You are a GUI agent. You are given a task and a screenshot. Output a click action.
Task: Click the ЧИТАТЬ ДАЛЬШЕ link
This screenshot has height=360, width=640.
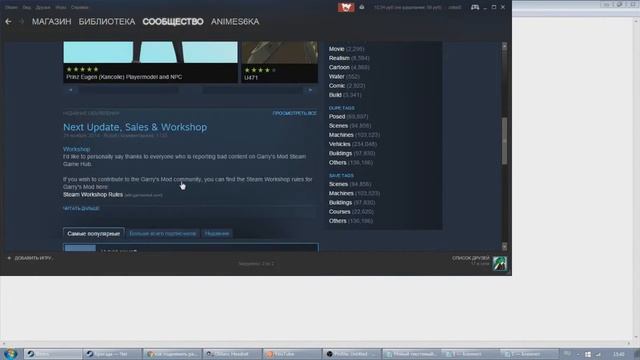click(x=81, y=208)
